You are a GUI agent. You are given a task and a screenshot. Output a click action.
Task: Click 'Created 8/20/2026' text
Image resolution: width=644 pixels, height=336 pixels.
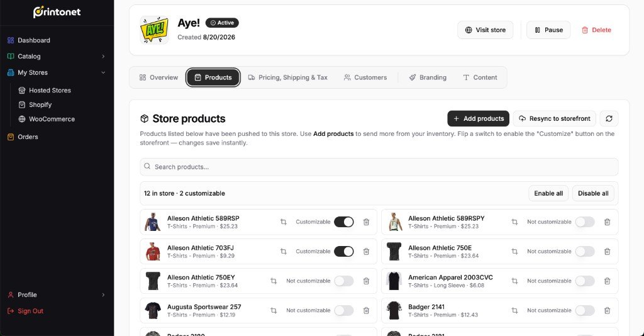coord(206,37)
